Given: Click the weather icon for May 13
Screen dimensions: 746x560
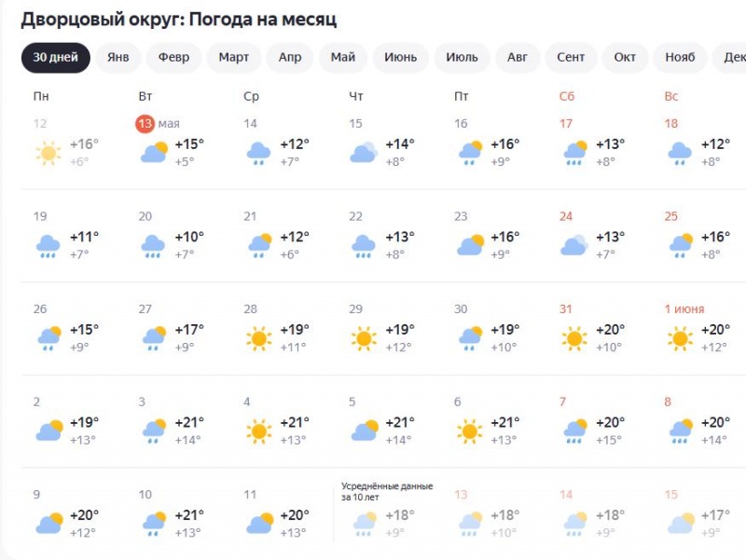Looking at the screenshot, I should [154, 152].
